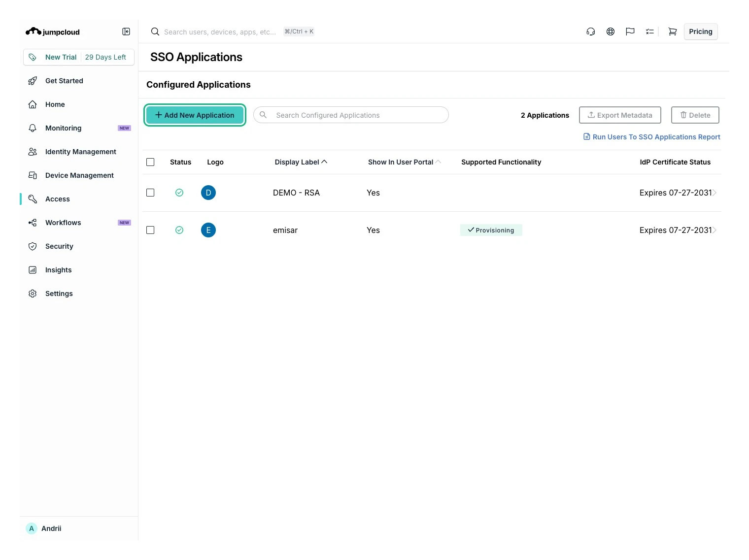Click the Settings gear icon
The width and height of the screenshot is (749, 560).
[x=33, y=294]
